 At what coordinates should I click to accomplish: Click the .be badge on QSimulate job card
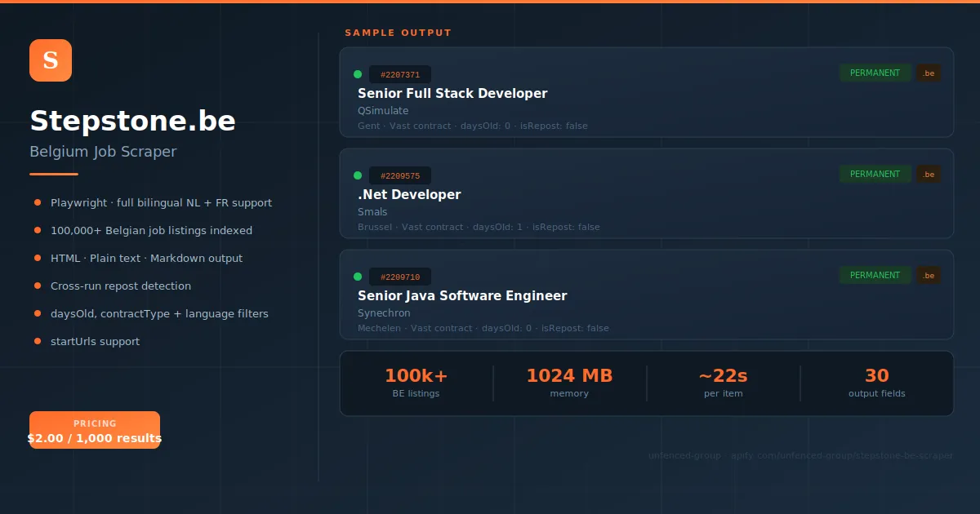tap(929, 73)
